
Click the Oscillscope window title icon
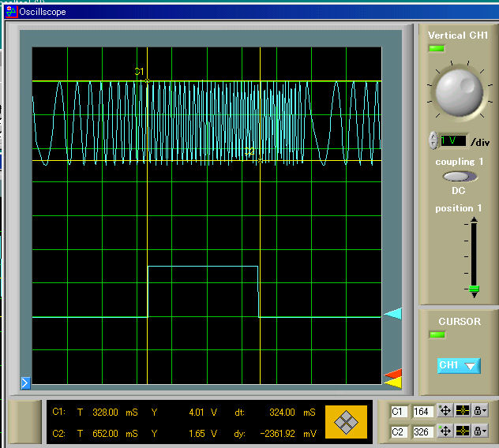click(x=11, y=12)
